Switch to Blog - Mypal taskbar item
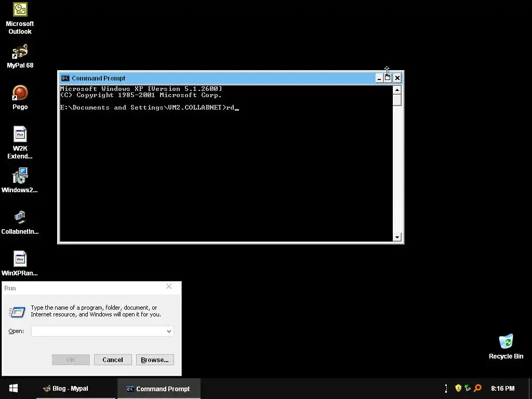Image resolution: width=532 pixels, height=399 pixels. tap(76, 389)
